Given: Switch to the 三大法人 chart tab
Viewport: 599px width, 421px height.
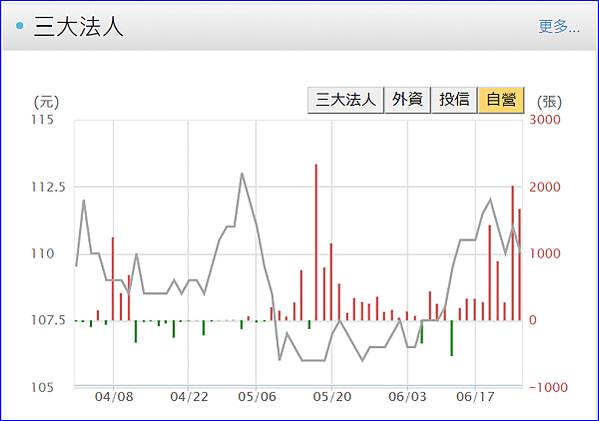Looking at the screenshot, I should point(345,100).
